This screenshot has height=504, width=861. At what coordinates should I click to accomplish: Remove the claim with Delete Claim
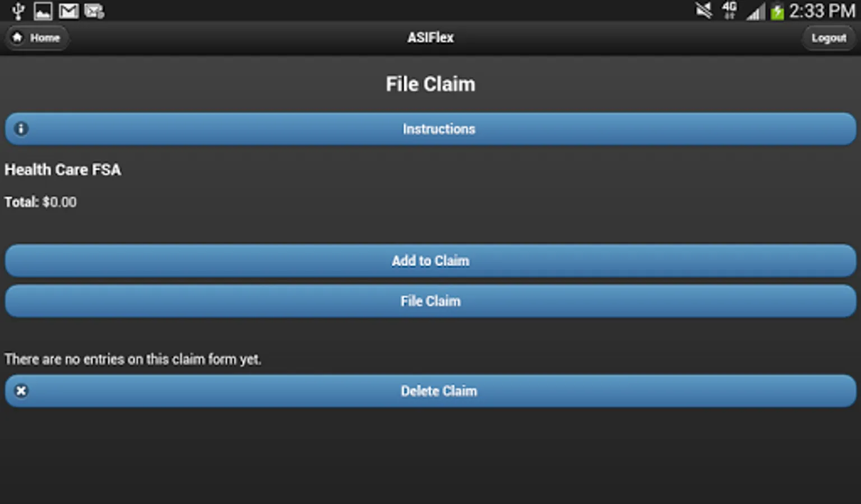(x=430, y=391)
